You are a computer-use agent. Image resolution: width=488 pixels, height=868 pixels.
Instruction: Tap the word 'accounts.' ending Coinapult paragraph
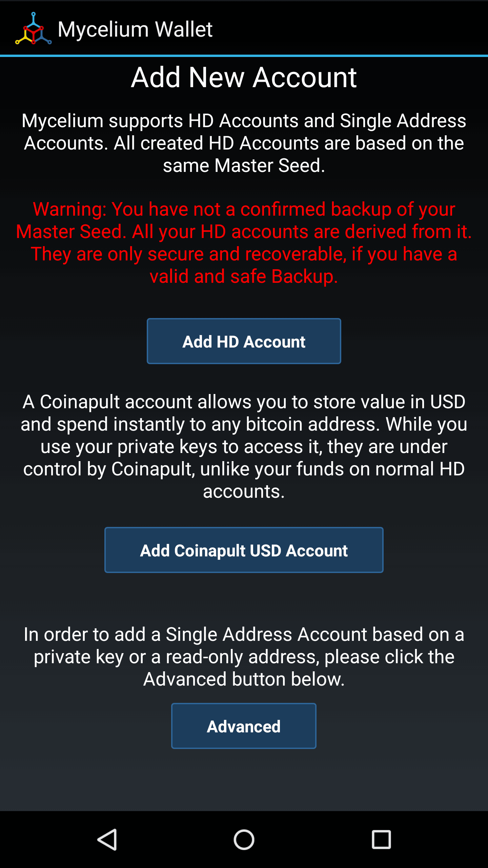coord(244,491)
